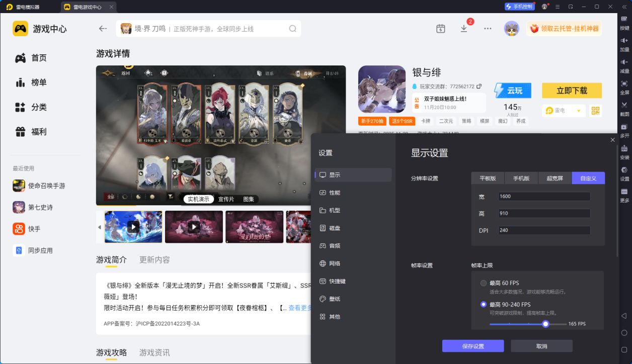Open 同步应用 in the recent list
Viewport: 632px width, 364px height.
[33, 250]
